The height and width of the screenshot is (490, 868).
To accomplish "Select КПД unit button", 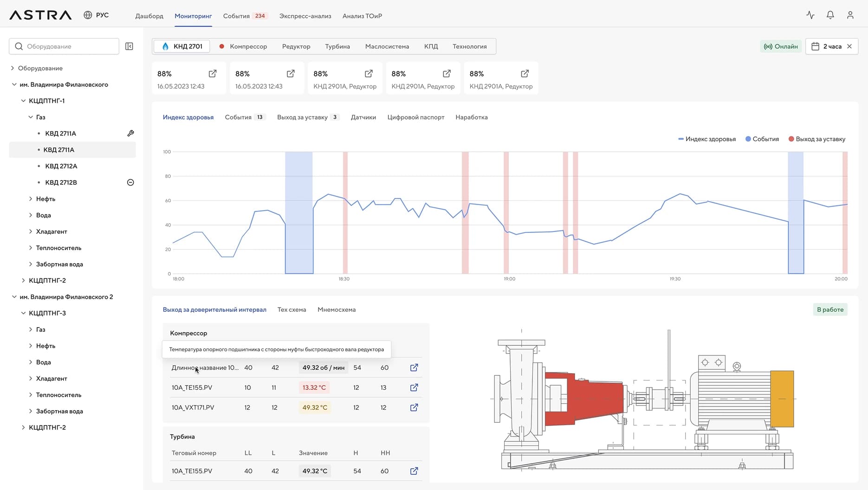I will click(431, 46).
